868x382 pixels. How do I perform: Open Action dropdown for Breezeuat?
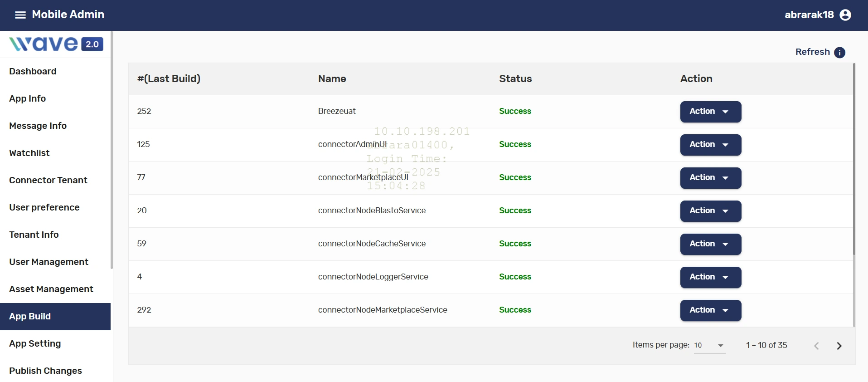[710, 112]
